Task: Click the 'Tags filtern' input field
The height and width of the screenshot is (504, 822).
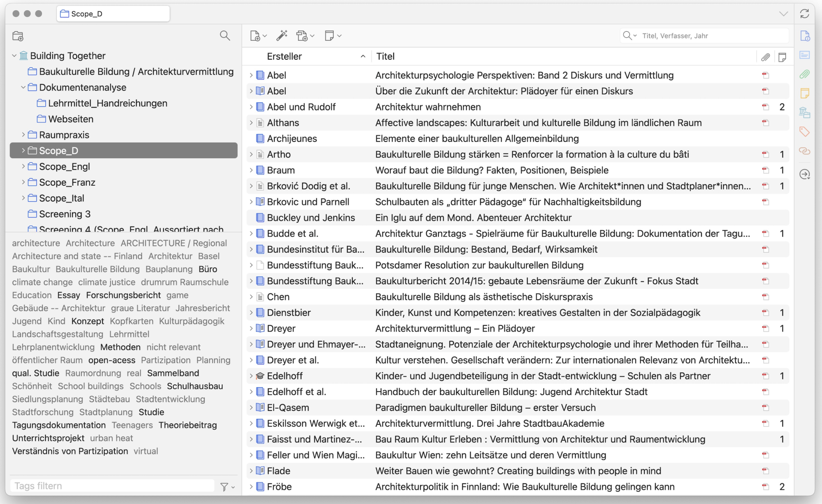Action: 112,486
